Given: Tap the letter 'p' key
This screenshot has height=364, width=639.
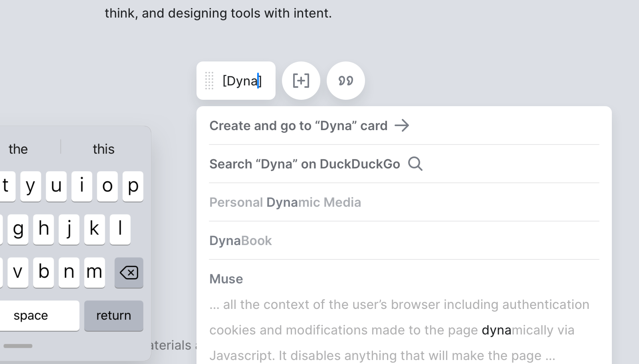Looking at the screenshot, I should coord(133,186).
